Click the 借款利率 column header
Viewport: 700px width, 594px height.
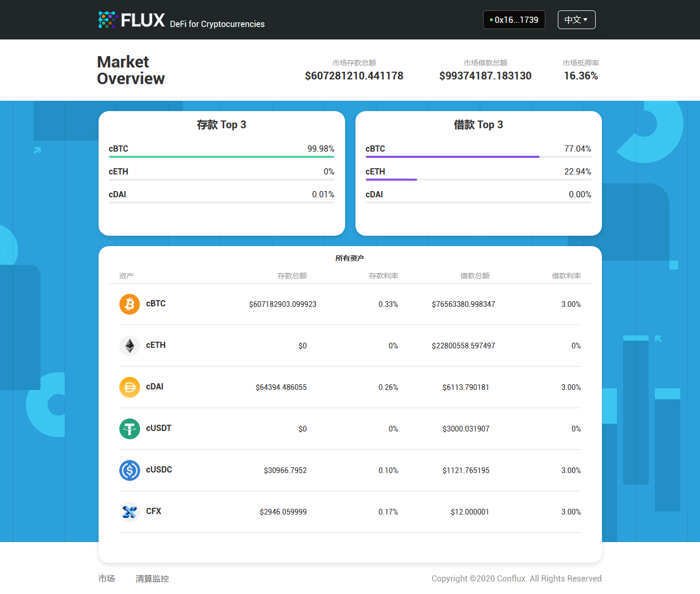click(x=566, y=276)
